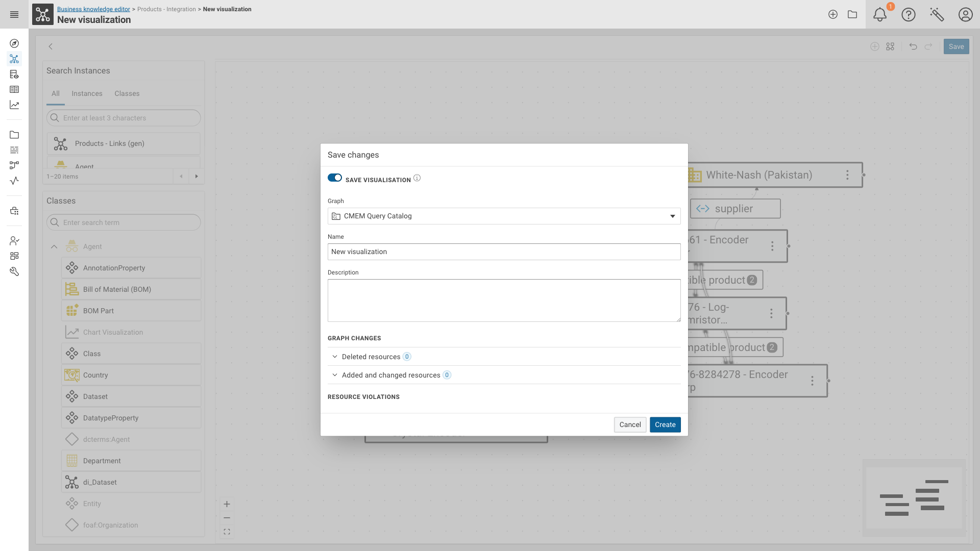Click the Create button
980x551 pixels.
pos(665,424)
